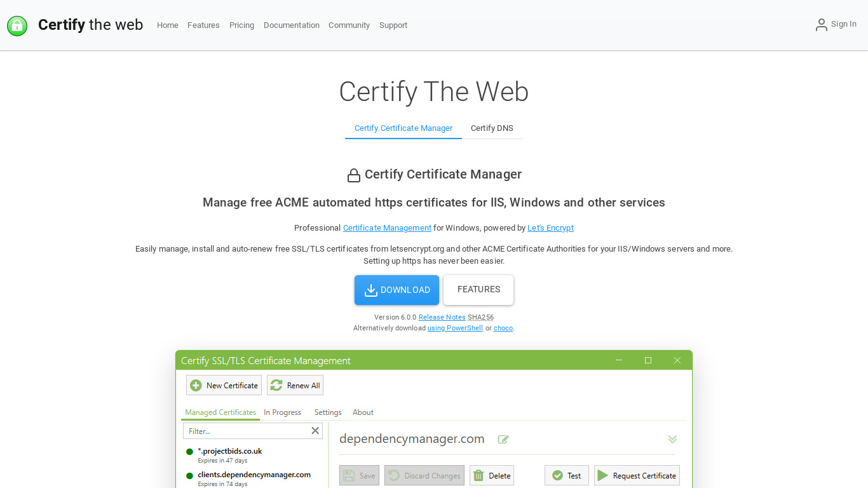Image resolution: width=868 pixels, height=488 pixels.
Task: Open the Settings tab in the app
Action: 328,412
